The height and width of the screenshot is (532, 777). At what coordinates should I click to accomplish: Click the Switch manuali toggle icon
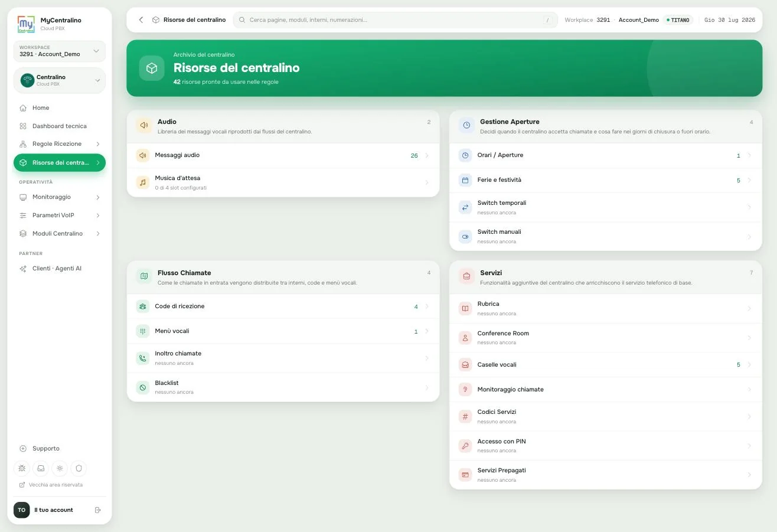point(465,236)
